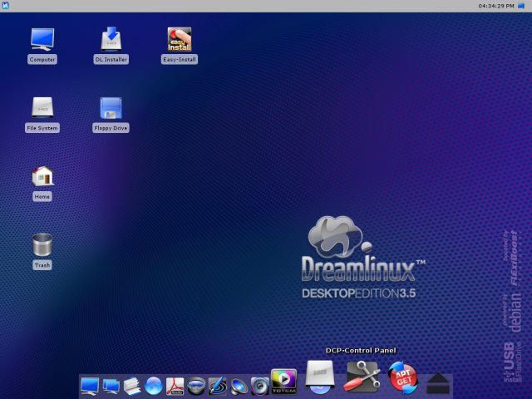Open the Xfce menu icon in top panel
532x399 pixels.
6,6
